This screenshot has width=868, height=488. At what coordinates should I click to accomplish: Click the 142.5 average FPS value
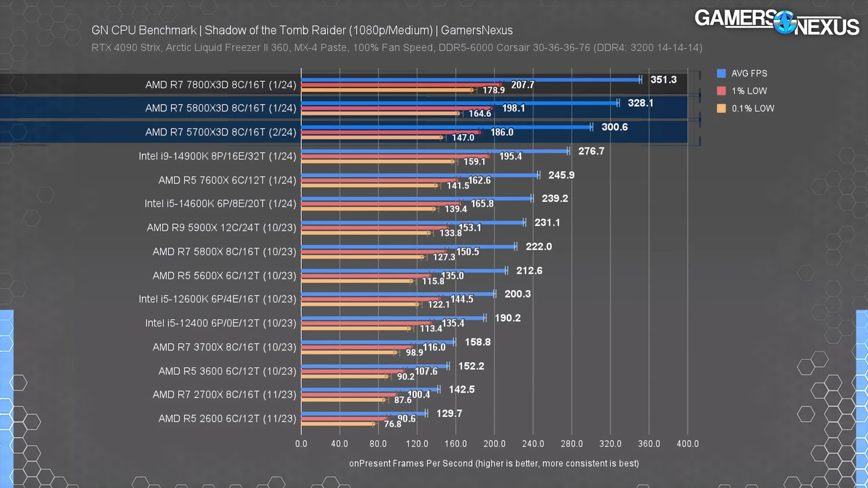click(462, 390)
